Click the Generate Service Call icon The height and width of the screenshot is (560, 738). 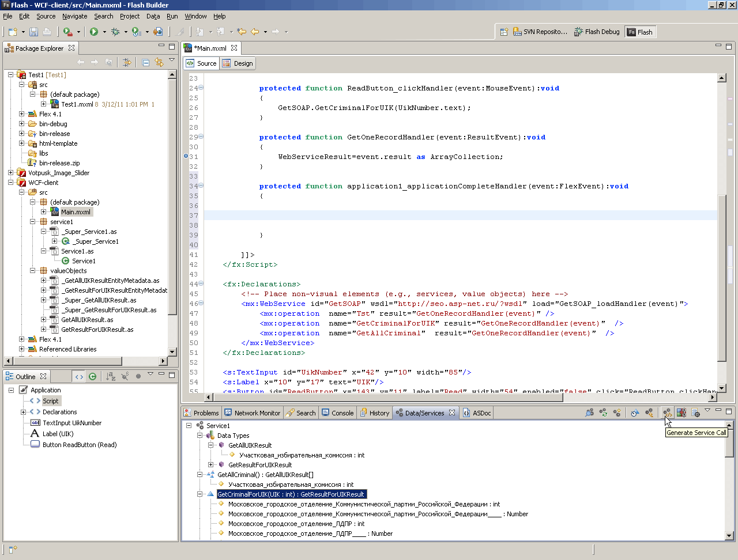[x=667, y=413]
